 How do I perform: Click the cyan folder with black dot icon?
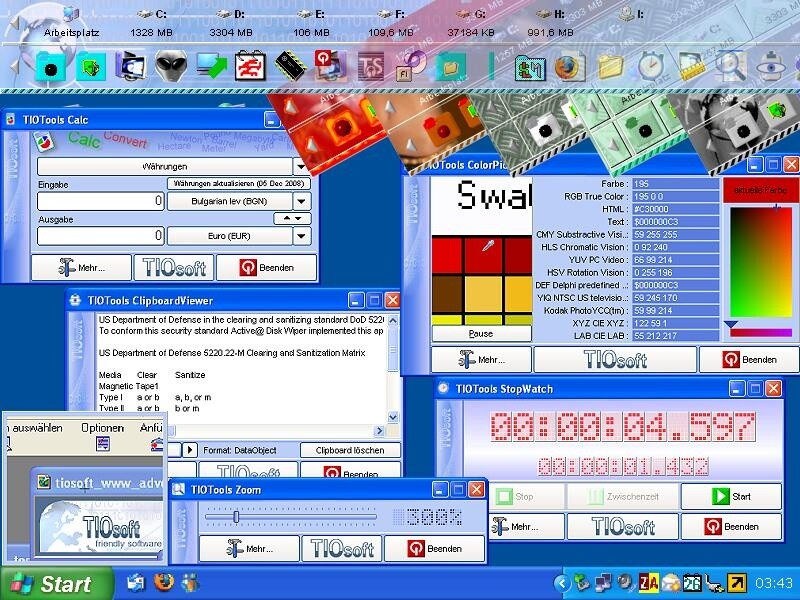click(50, 67)
